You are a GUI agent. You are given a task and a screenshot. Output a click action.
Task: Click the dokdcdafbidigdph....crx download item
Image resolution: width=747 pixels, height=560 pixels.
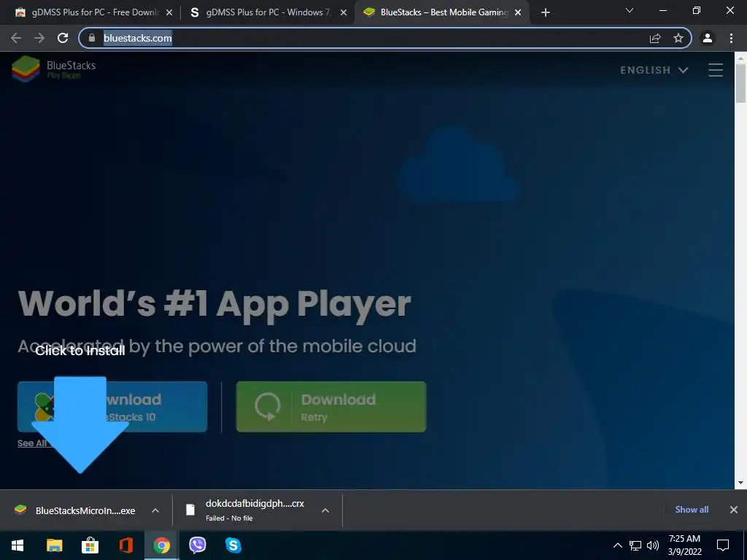tap(247, 510)
